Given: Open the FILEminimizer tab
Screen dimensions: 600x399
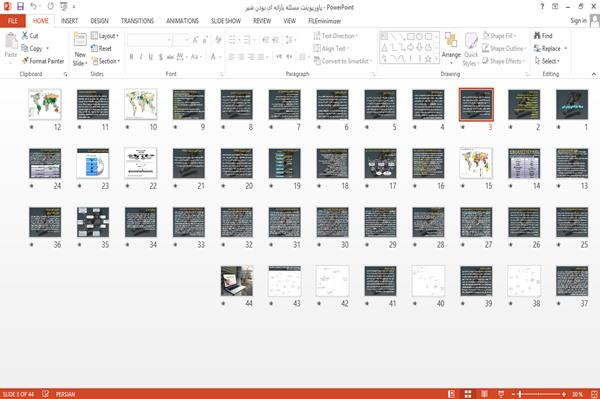Looking at the screenshot, I should point(324,21).
